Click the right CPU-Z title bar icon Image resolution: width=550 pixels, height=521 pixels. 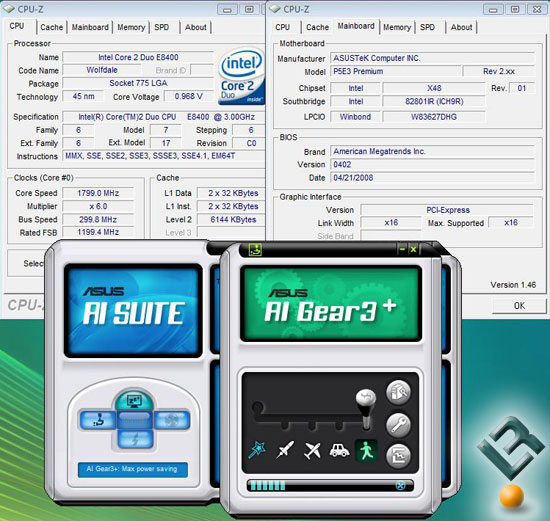point(275,9)
